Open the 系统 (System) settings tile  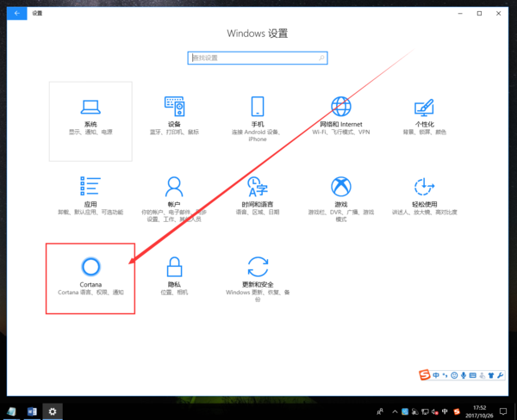tap(90, 121)
